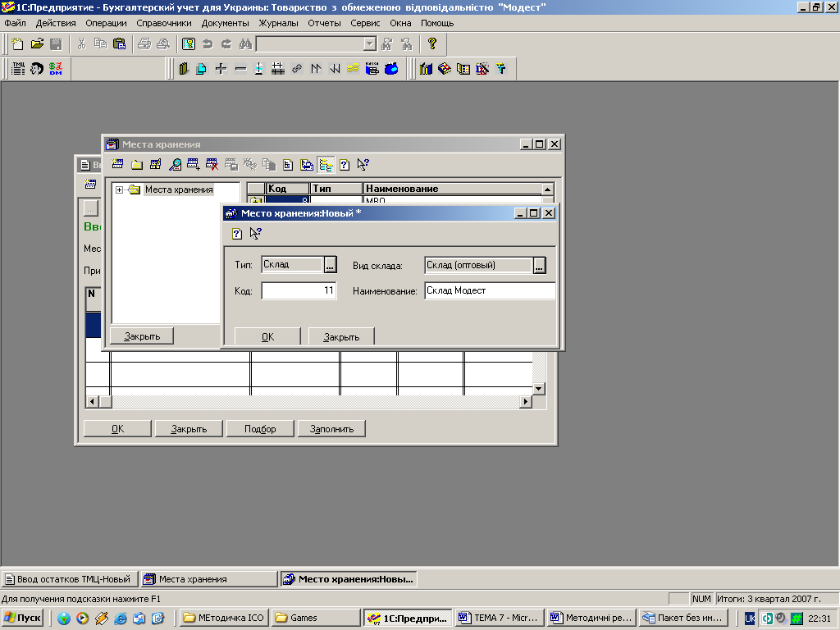Click the table vertical scrollbar down arrow
This screenshot has width=840, height=630.
coord(539,389)
